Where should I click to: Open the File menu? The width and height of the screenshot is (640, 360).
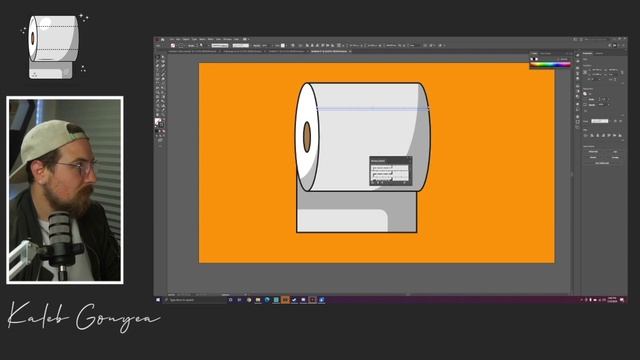(172, 40)
